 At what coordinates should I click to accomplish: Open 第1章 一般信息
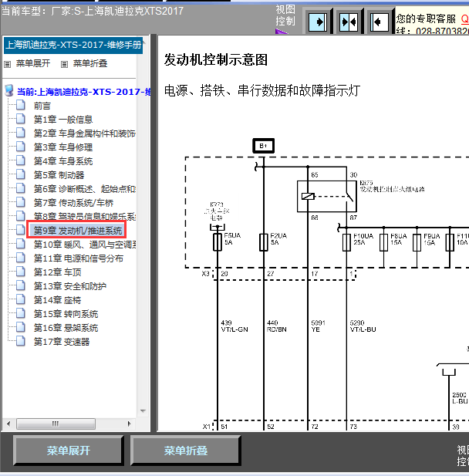(x=63, y=120)
